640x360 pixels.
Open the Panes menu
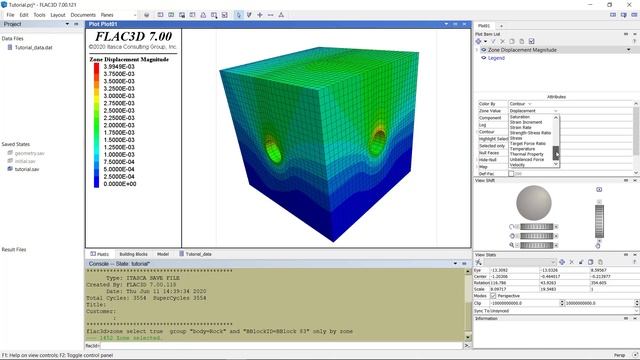point(107,15)
